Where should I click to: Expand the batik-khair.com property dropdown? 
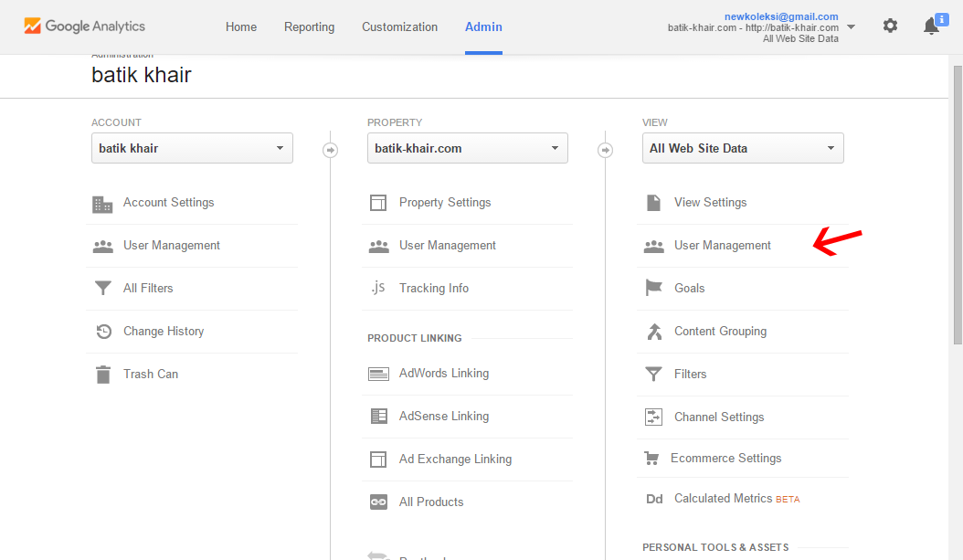coord(468,148)
